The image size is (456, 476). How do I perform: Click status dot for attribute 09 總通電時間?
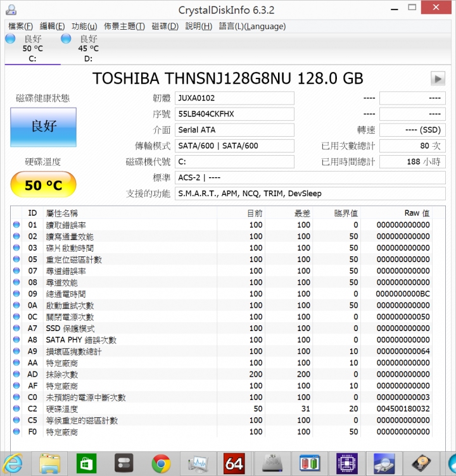pyautogui.click(x=16, y=294)
